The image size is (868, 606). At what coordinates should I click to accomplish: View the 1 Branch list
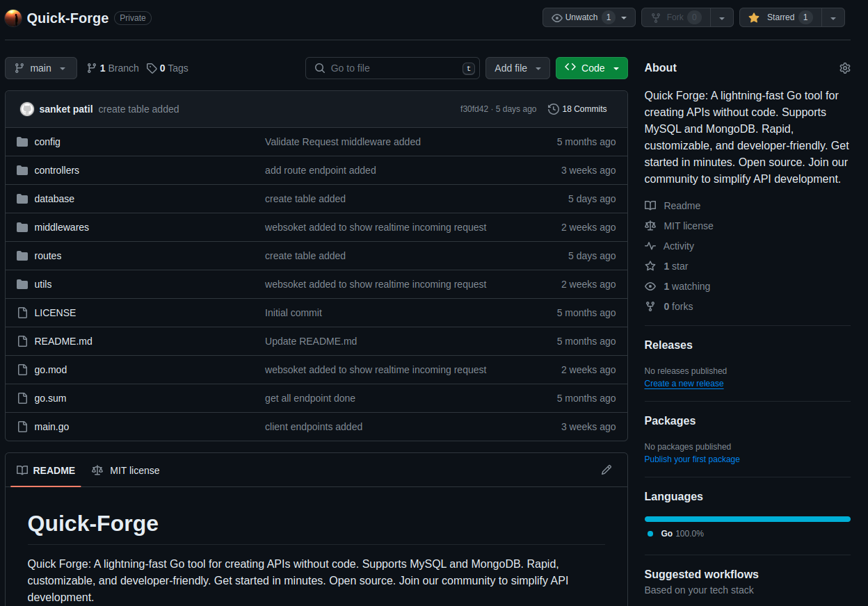click(113, 68)
